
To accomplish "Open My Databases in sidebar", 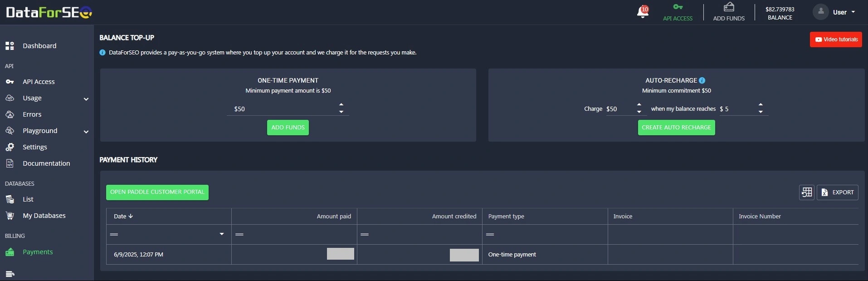I will tap(44, 216).
